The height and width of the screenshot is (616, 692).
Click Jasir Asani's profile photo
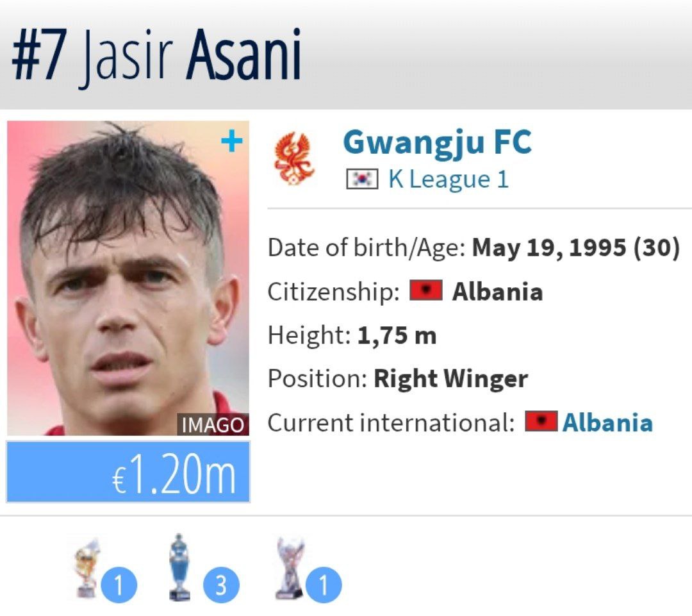[x=128, y=276]
